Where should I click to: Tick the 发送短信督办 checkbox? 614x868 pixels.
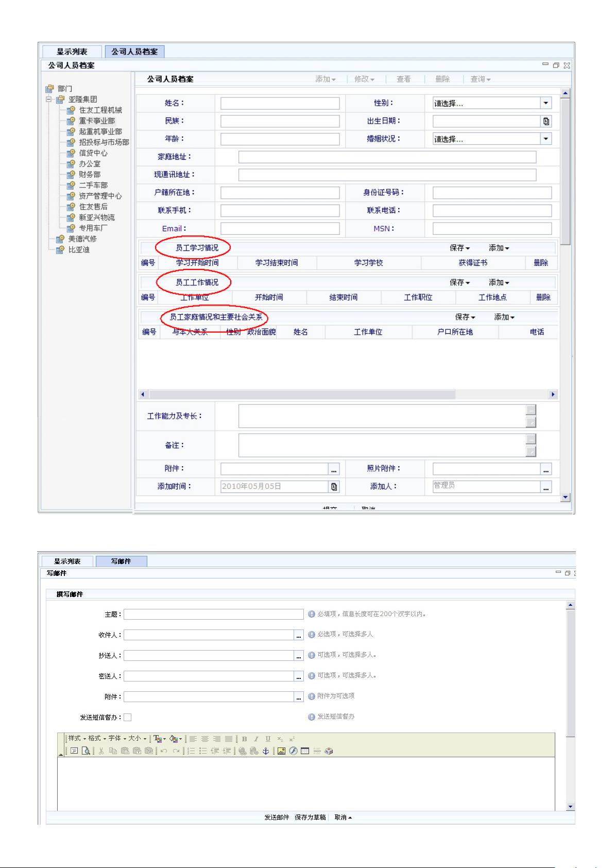tap(128, 717)
